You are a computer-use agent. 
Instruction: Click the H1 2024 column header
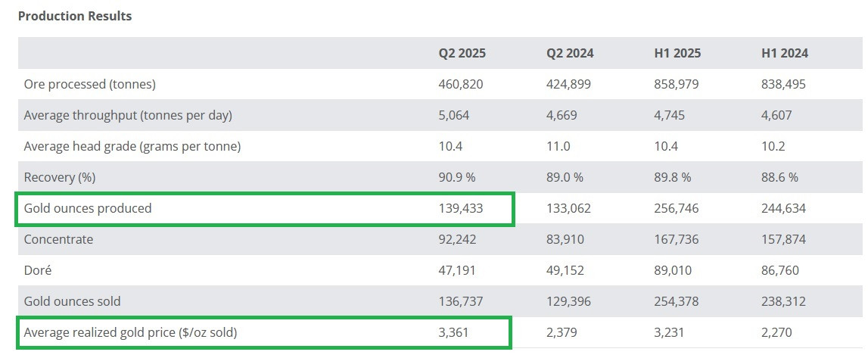(785, 53)
